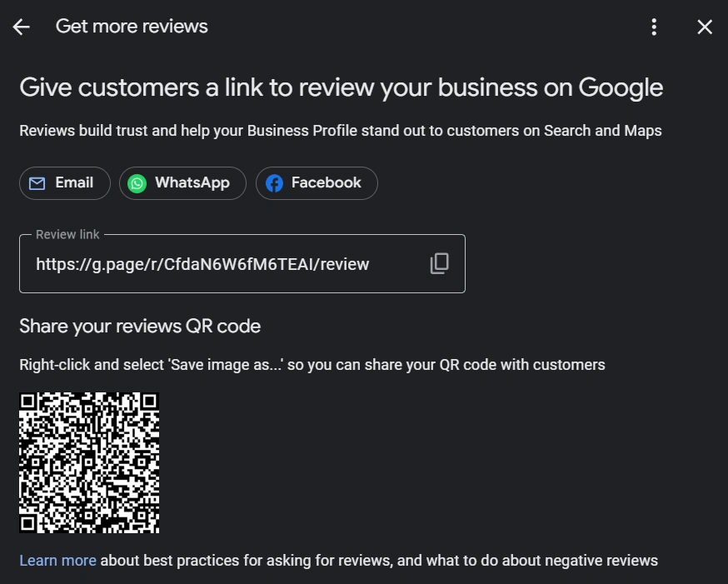Click the QR code image
The height and width of the screenshot is (584, 728).
coord(88,461)
